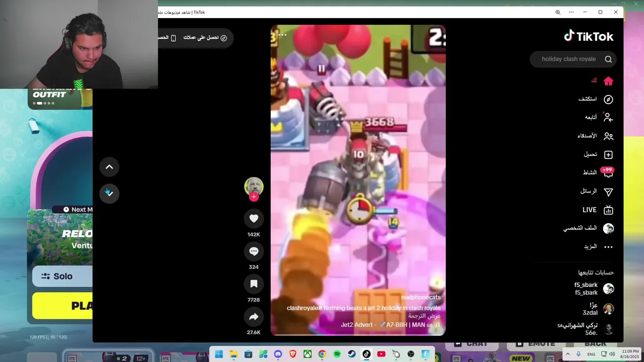Open OBS Studio from taskbar
Image resolution: width=644 pixels, height=362 pixels.
[x=411, y=354]
